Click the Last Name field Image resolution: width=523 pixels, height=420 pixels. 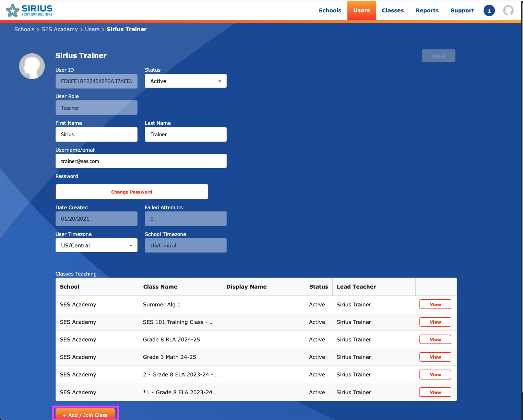click(186, 134)
